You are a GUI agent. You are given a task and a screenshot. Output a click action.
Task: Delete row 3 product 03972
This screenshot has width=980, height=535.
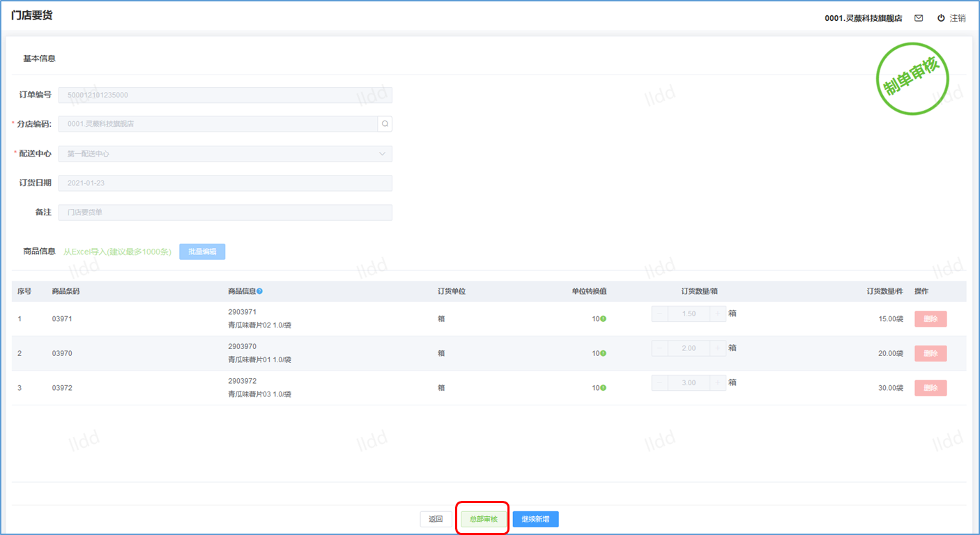tap(931, 388)
